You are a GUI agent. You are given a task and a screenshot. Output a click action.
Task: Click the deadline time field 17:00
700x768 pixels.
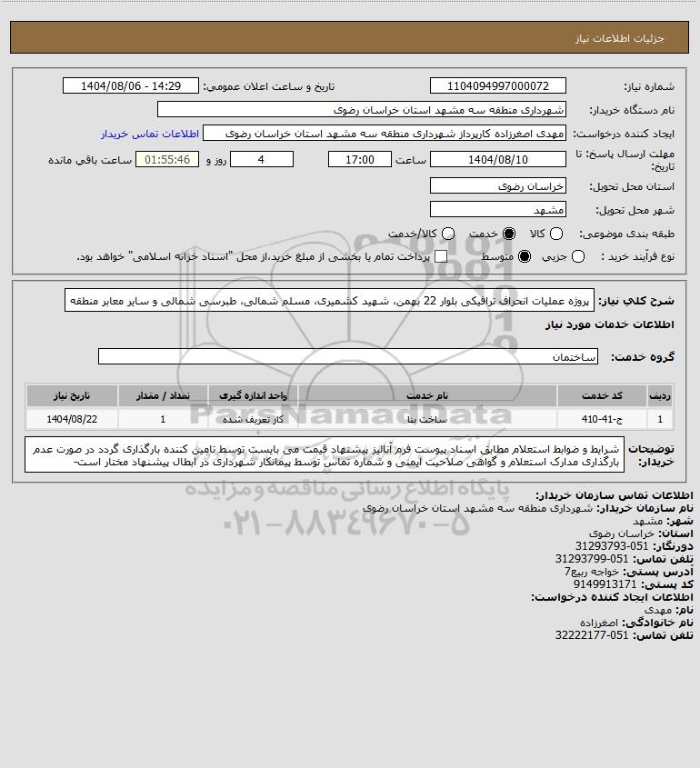pyautogui.click(x=360, y=160)
